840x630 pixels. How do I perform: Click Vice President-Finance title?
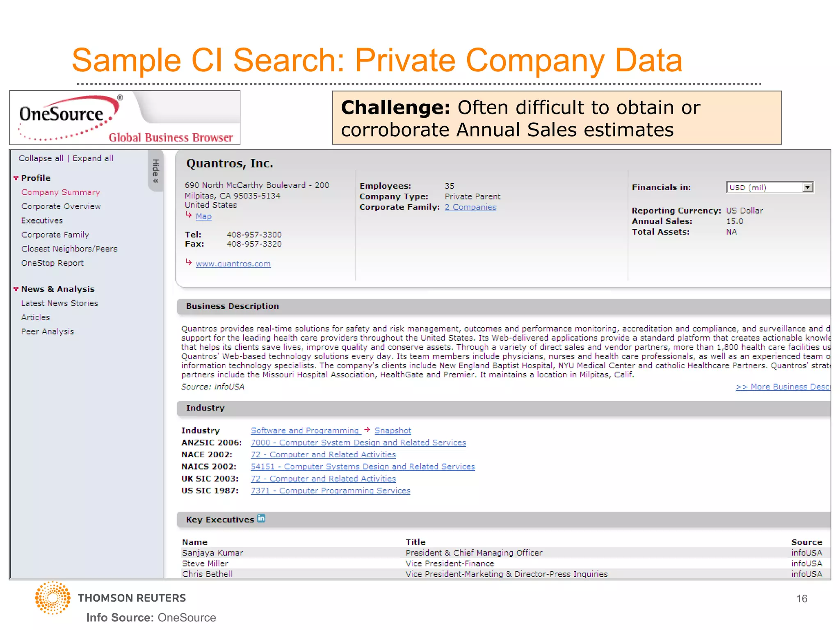pos(450,564)
